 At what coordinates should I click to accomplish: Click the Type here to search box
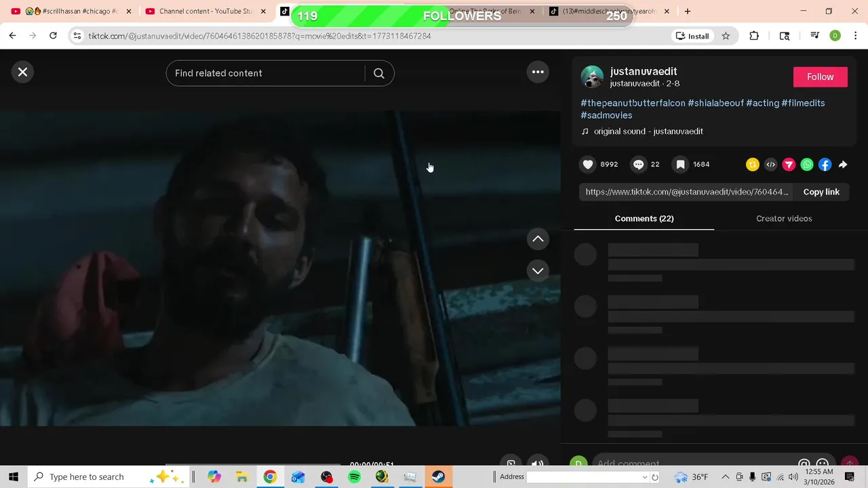click(108, 476)
